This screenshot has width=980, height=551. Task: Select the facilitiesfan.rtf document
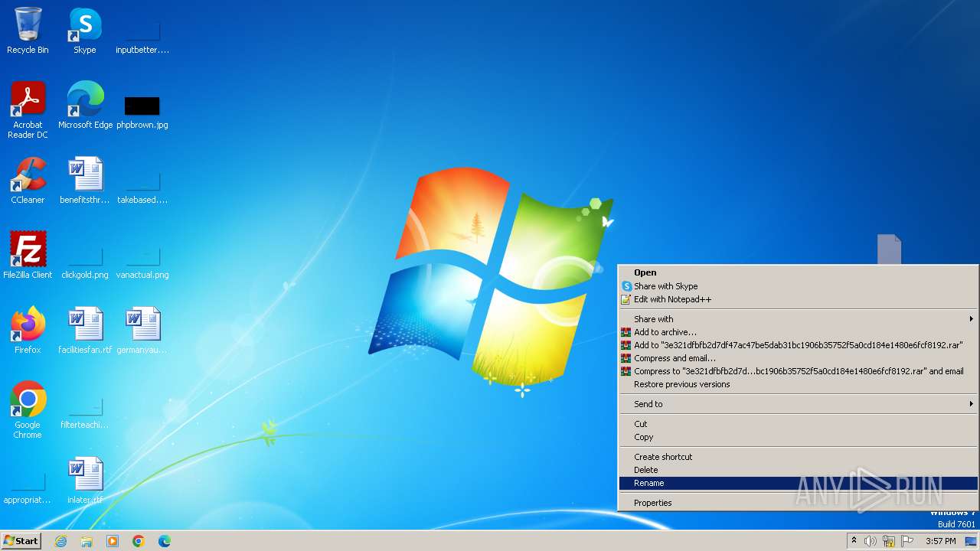pyautogui.click(x=85, y=331)
